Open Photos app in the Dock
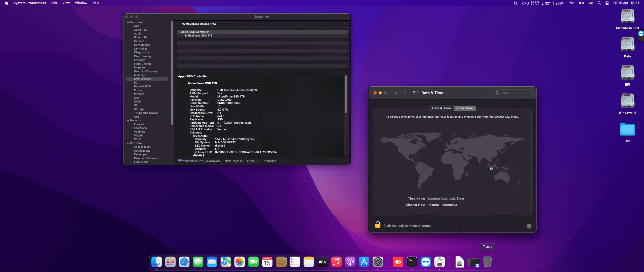 (x=239, y=262)
